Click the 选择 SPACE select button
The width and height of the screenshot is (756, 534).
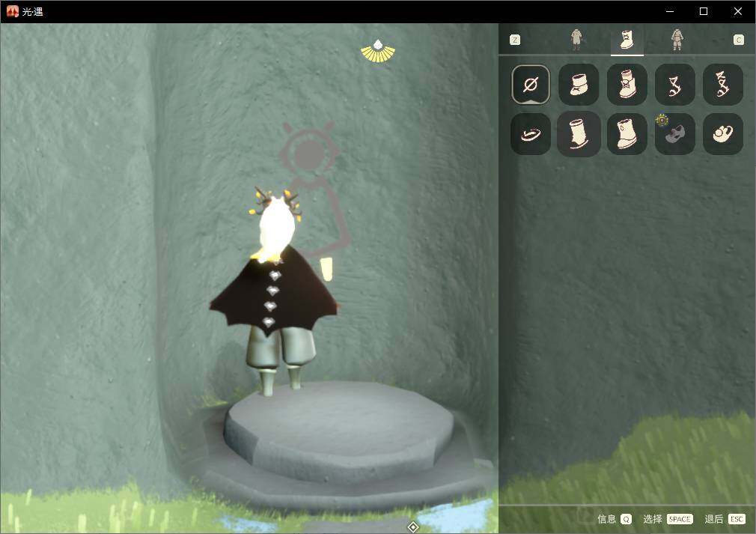coord(668,519)
